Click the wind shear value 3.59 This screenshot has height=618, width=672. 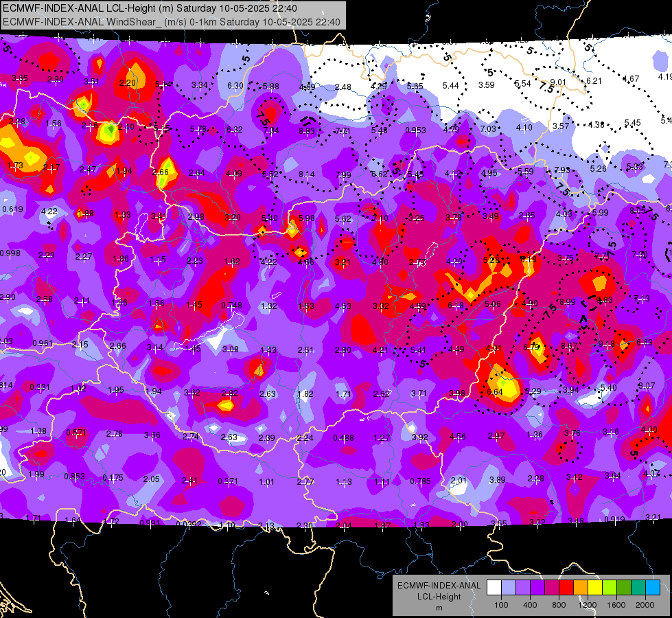[487, 85]
